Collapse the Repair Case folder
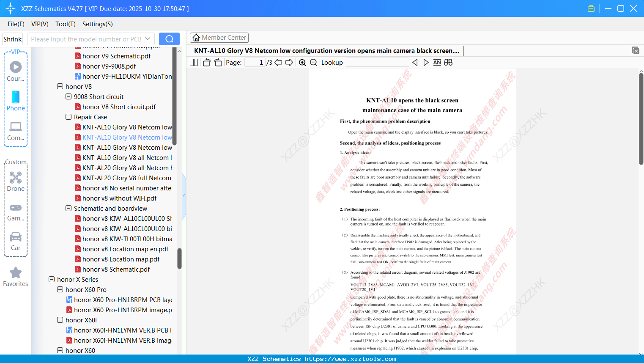 coord(69,117)
